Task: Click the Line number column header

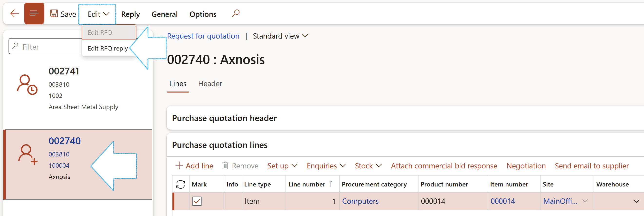Action: tap(306, 184)
